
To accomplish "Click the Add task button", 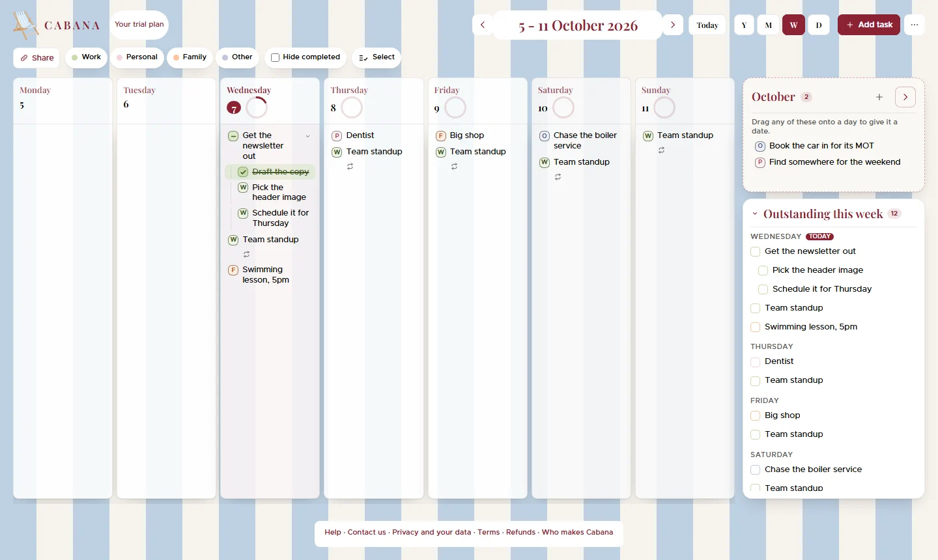I will tap(869, 25).
